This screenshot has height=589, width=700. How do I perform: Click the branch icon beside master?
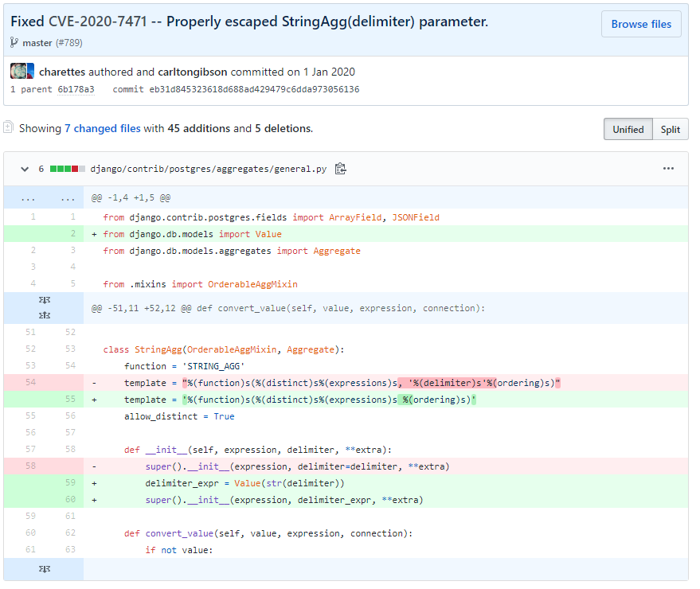(14, 42)
